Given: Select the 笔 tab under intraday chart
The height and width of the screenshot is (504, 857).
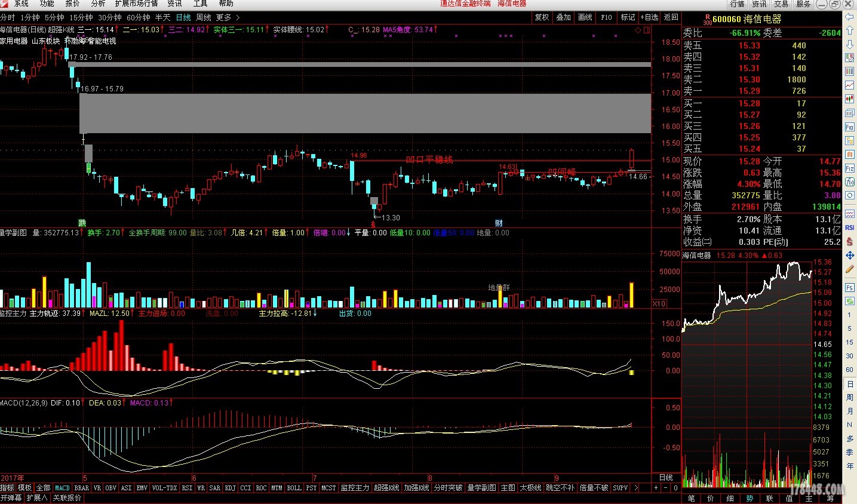Looking at the screenshot, I should pyautogui.click(x=692, y=498).
